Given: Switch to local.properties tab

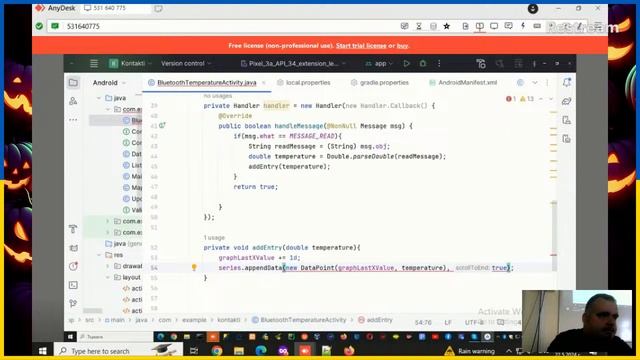Looking at the screenshot, I should click(x=304, y=82).
